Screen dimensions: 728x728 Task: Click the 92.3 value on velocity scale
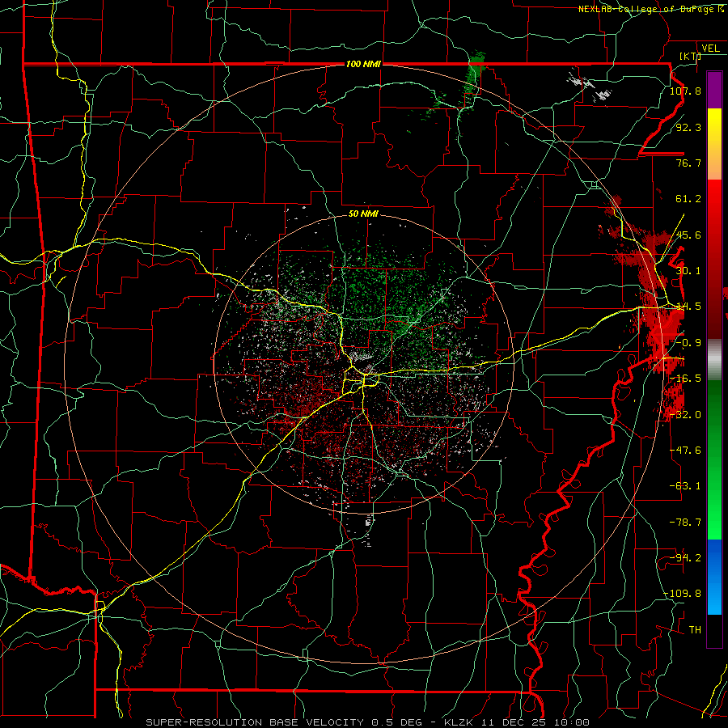point(688,127)
